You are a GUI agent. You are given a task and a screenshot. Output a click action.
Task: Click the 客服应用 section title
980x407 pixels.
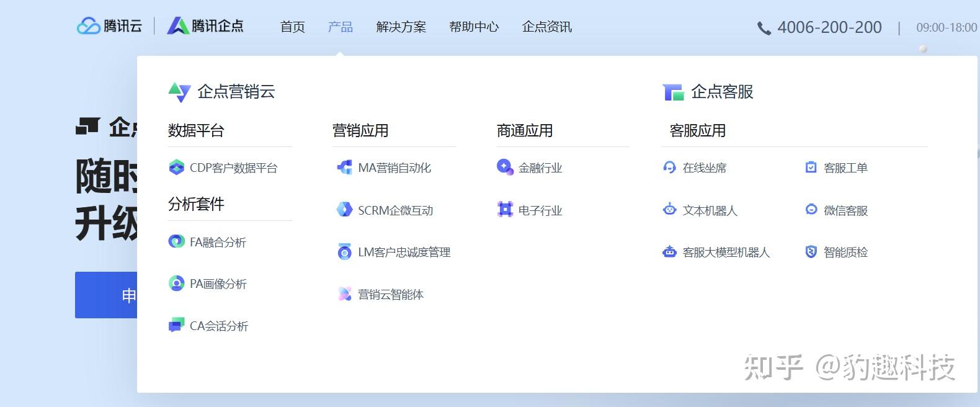point(698,131)
